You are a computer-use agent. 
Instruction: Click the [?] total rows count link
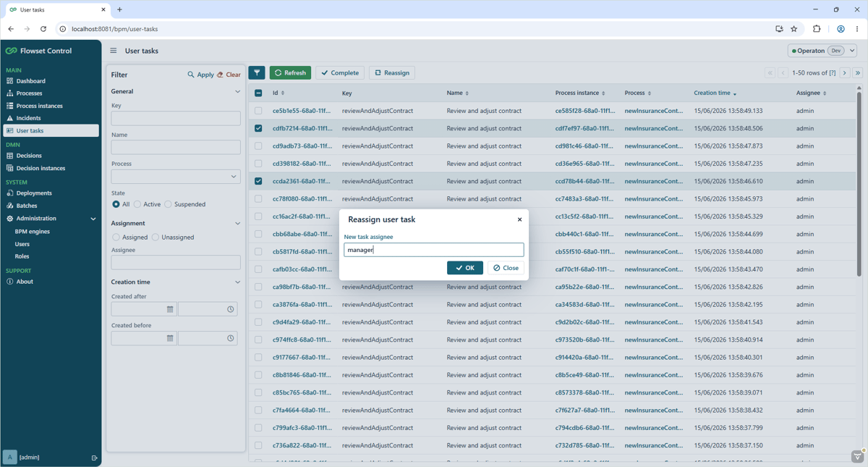[833, 73]
